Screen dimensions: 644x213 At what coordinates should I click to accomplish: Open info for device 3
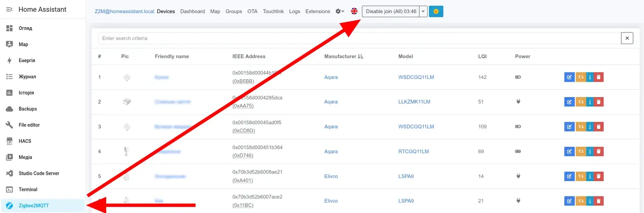click(x=589, y=126)
